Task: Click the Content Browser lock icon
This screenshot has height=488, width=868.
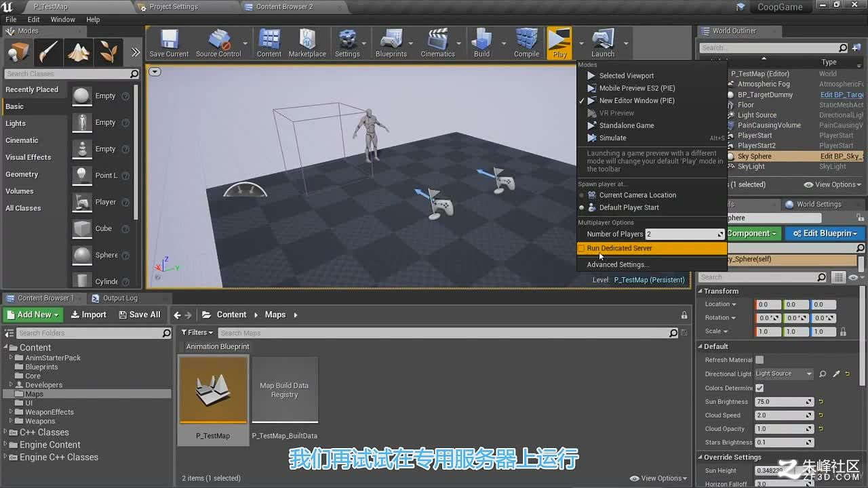Action: coord(684,315)
